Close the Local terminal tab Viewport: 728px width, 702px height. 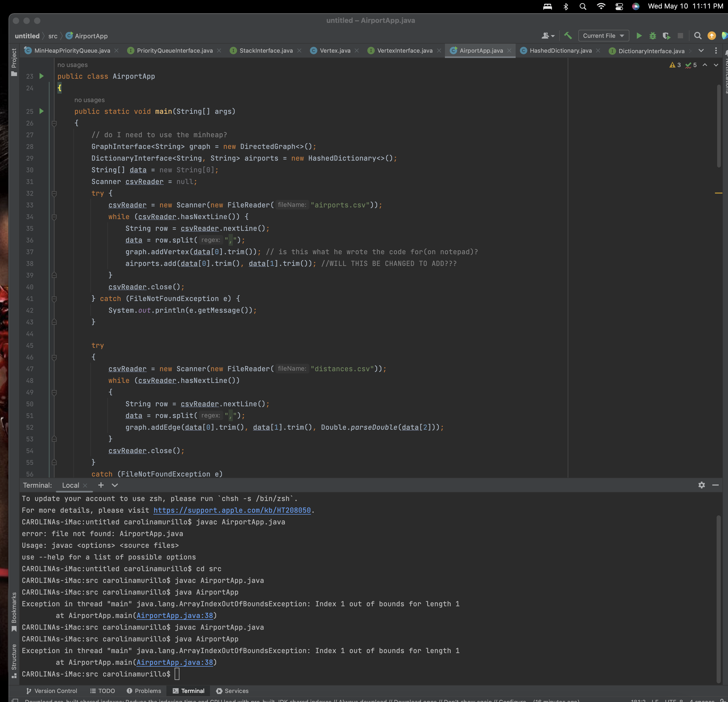coord(85,485)
